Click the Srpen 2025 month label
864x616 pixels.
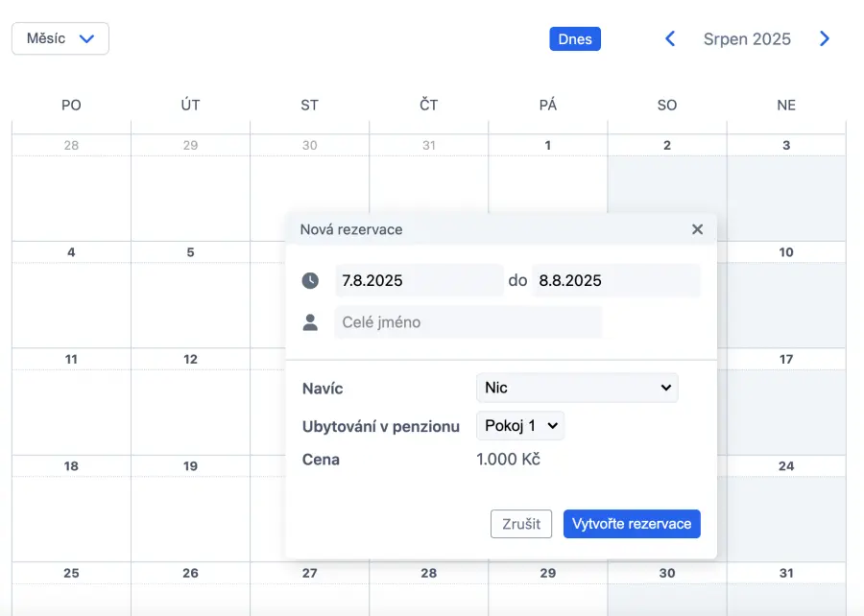(x=747, y=39)
